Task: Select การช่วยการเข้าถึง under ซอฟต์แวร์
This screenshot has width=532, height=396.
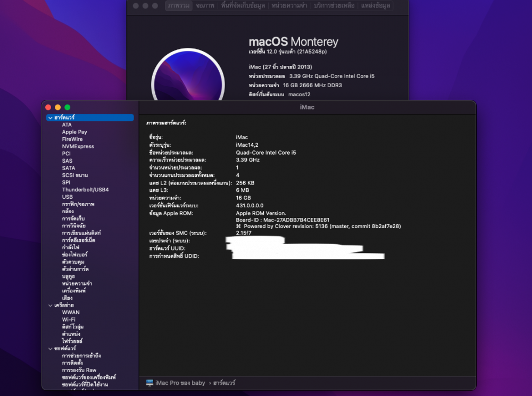Action: pyautogui.click(x=81, y=356)
